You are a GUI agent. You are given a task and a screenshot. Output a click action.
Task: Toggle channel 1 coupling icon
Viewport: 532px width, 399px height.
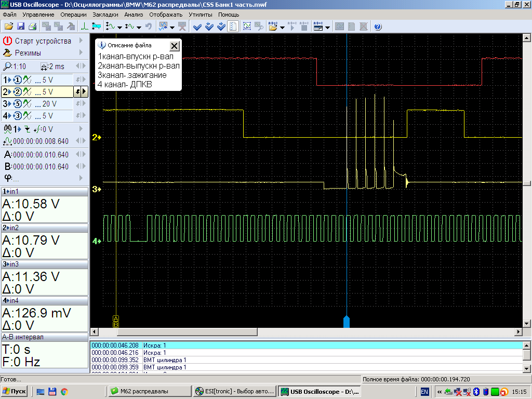(28, 80)
